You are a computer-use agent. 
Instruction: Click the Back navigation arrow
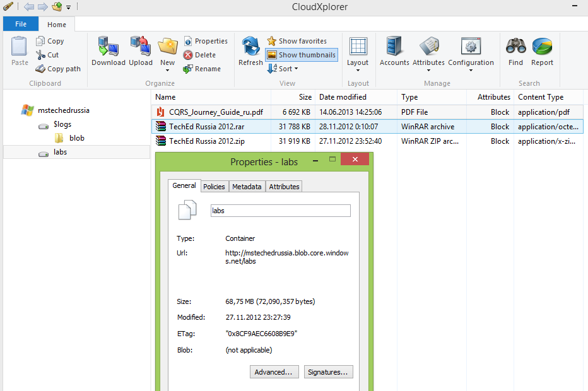point(29,7)
